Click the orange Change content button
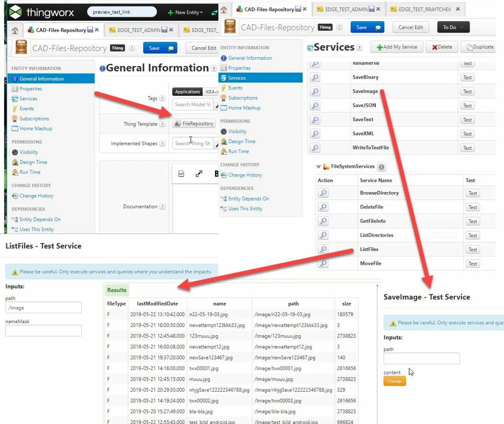This screenshot has width=504, height=424. pyautogui.click(x=395, y=381)
